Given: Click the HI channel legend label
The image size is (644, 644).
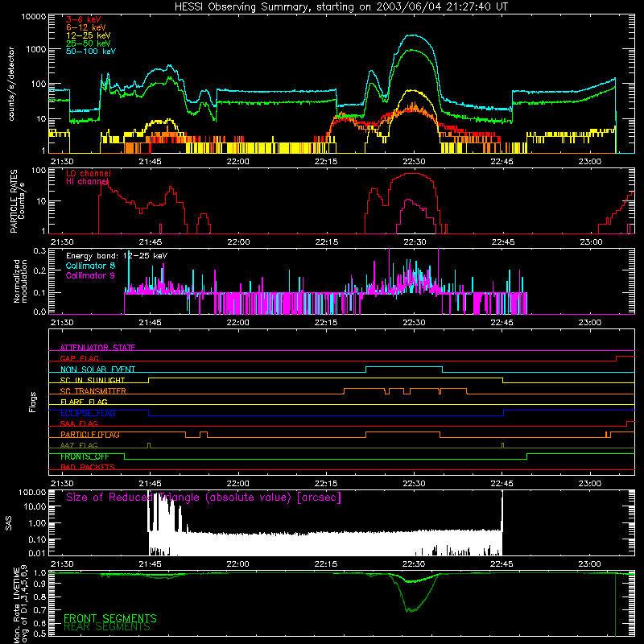Looking at the screenshot, I should coord(88,181).
